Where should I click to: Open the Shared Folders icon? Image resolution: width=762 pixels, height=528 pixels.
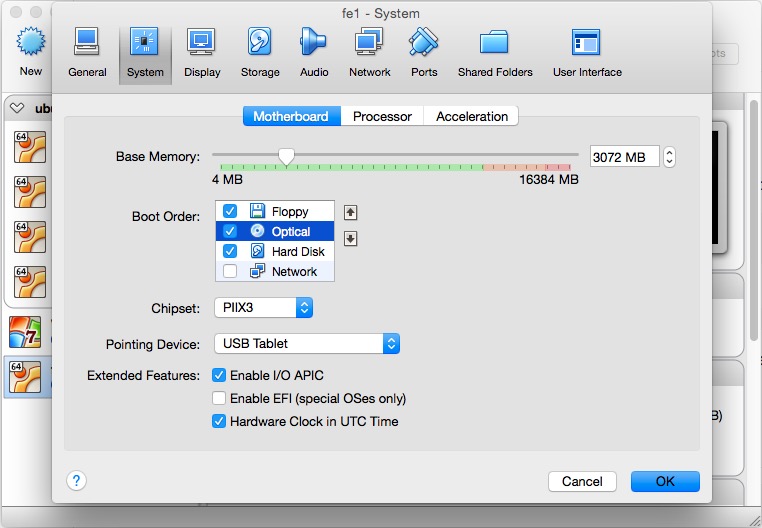tap(495, 52)
